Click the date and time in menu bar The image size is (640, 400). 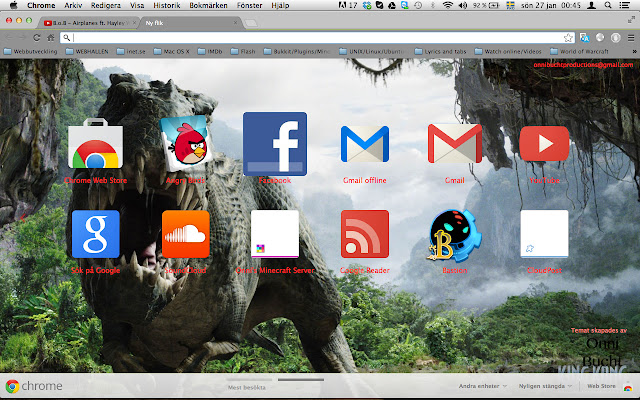[x=551, y=5]
